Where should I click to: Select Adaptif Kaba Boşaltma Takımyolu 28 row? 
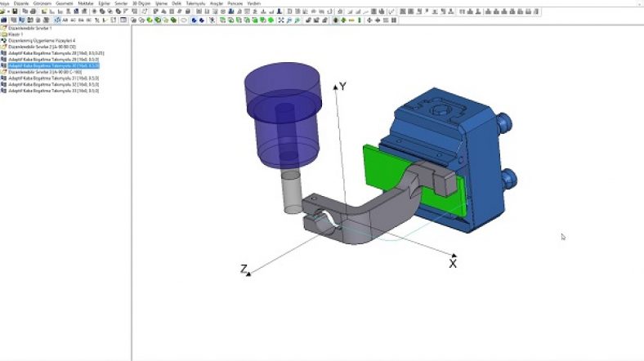pos(56,53)
